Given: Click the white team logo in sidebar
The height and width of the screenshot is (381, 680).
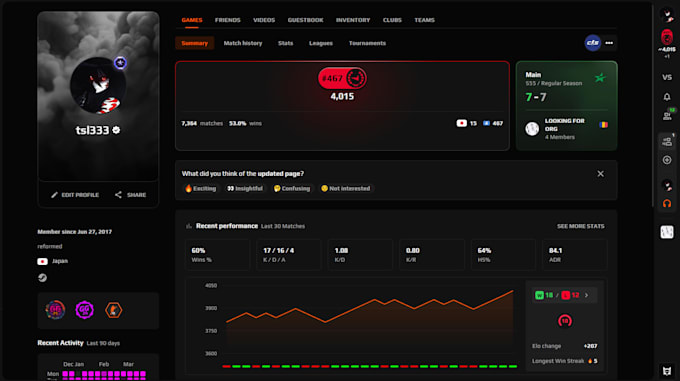Looking at the screenshot, I should pos(667,232).
